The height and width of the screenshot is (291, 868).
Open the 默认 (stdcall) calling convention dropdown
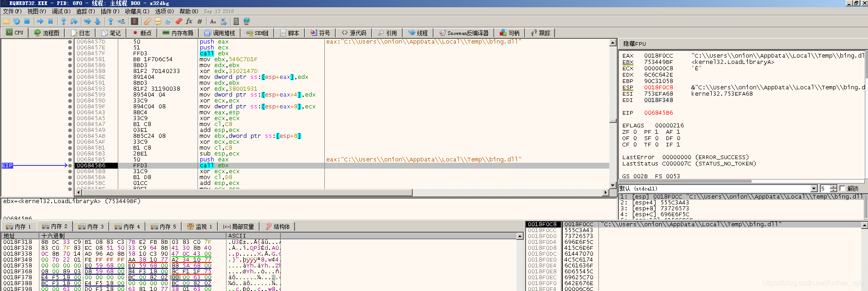click(814, 189)
